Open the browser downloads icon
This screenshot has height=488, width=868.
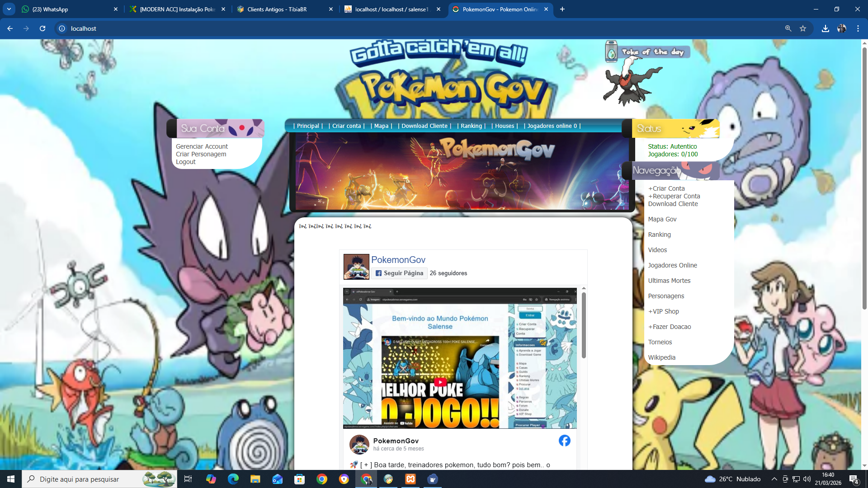coord(826,28)
